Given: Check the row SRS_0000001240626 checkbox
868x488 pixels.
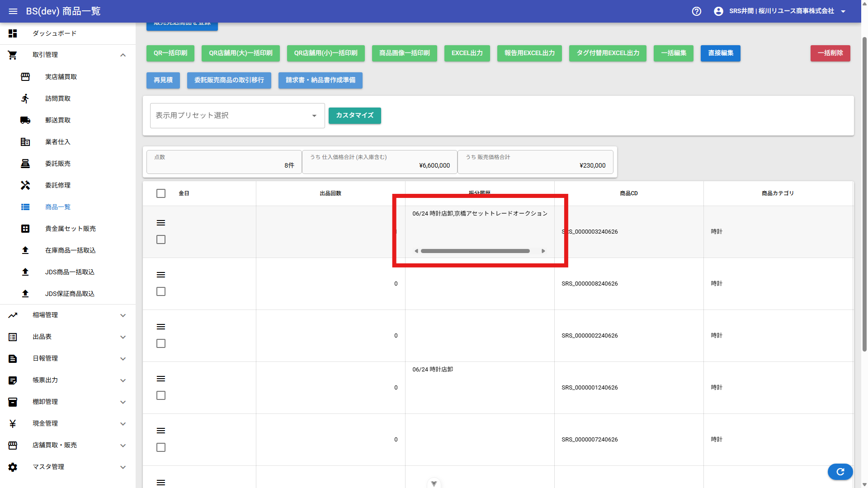Looking at the screenshot, I should point(161,395).
